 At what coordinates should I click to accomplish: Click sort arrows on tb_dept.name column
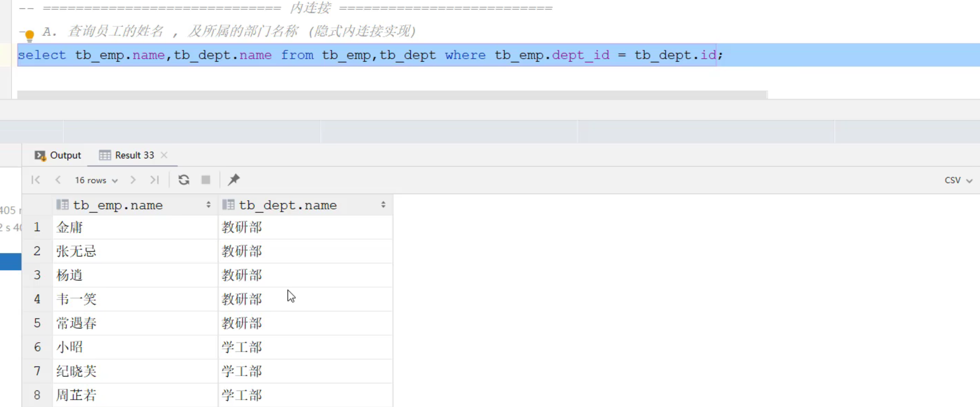point(383,205)
